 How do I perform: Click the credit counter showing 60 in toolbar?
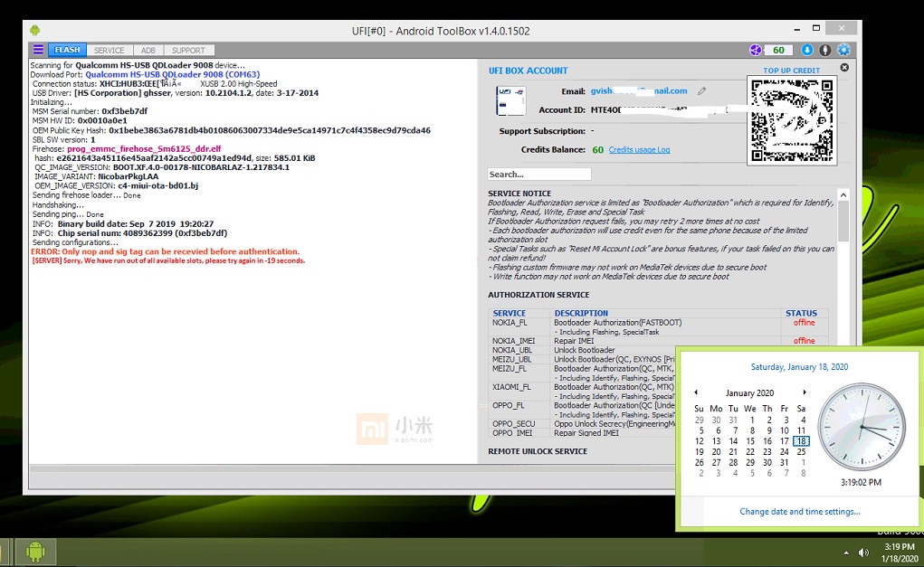(778, 50)
